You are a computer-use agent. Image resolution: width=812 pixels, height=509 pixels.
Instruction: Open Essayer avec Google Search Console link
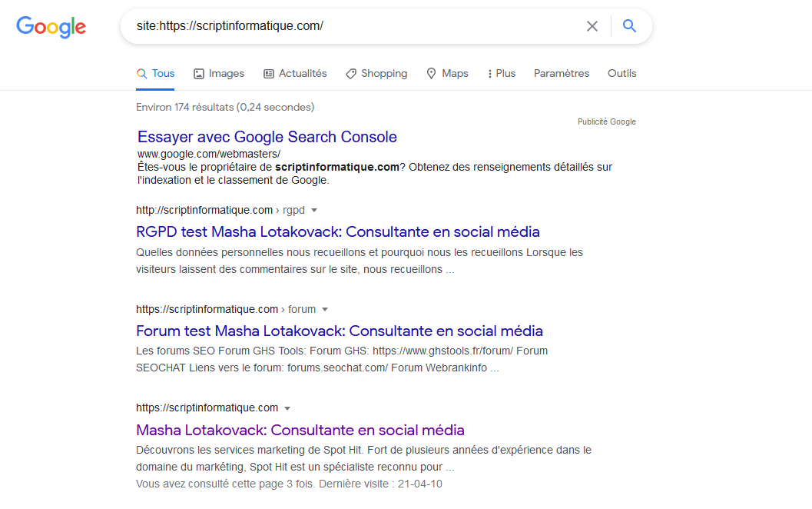click(267, 137)
